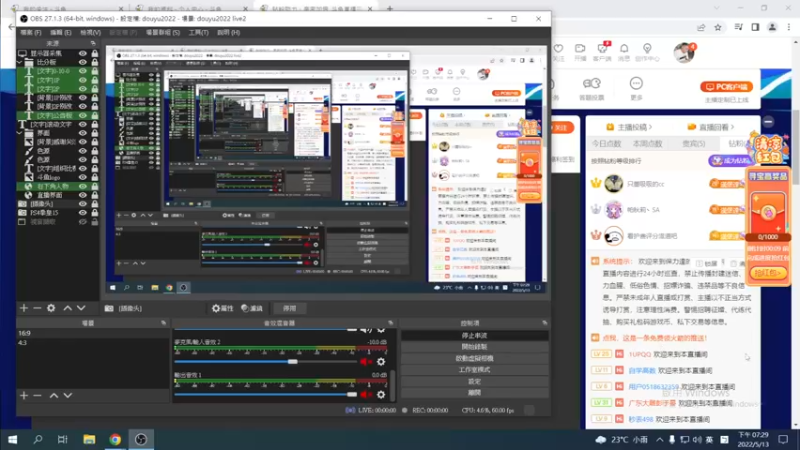Move the selected scene down
The width and height of the screenshot is (800, 450).
point(67,395)
